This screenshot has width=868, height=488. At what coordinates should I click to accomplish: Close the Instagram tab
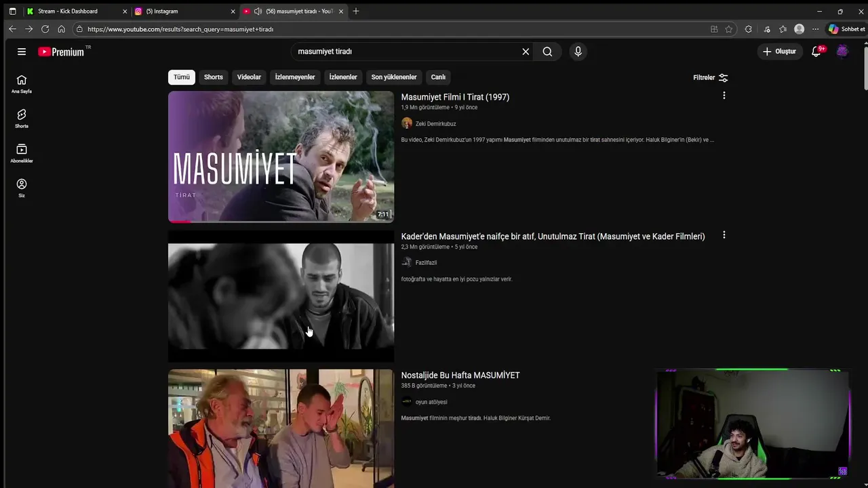click(x=233, y=12)
